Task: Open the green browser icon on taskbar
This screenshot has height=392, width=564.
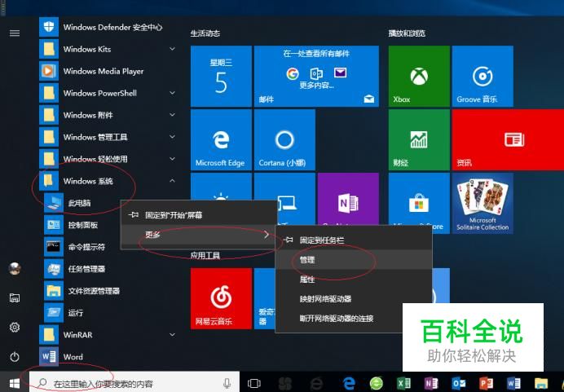Action: 377,383
